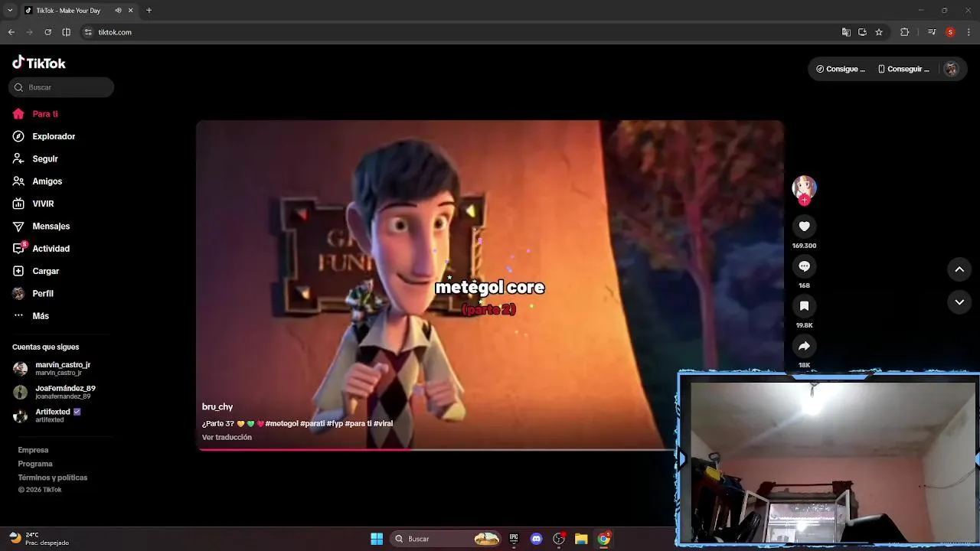Open Chrome from the taskbar
This screenshot has height=551, width=980.
pos(604,539)
